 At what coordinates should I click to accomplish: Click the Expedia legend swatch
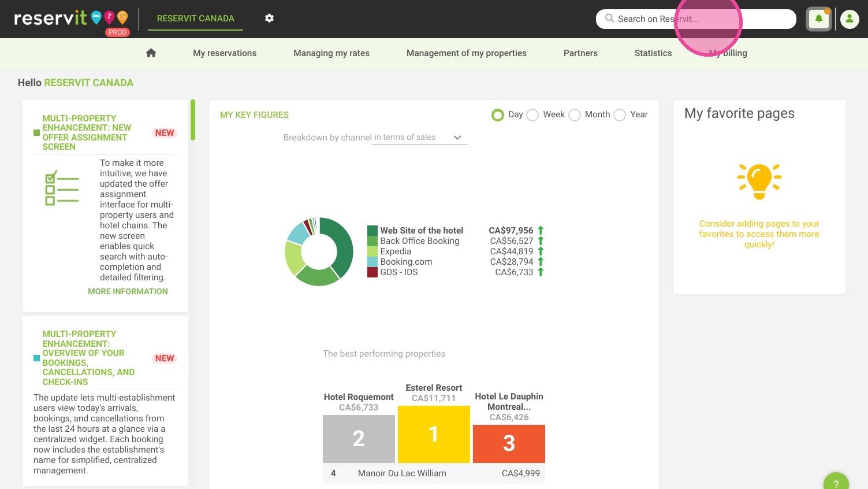pyautogui.click(x=372, y=251)
